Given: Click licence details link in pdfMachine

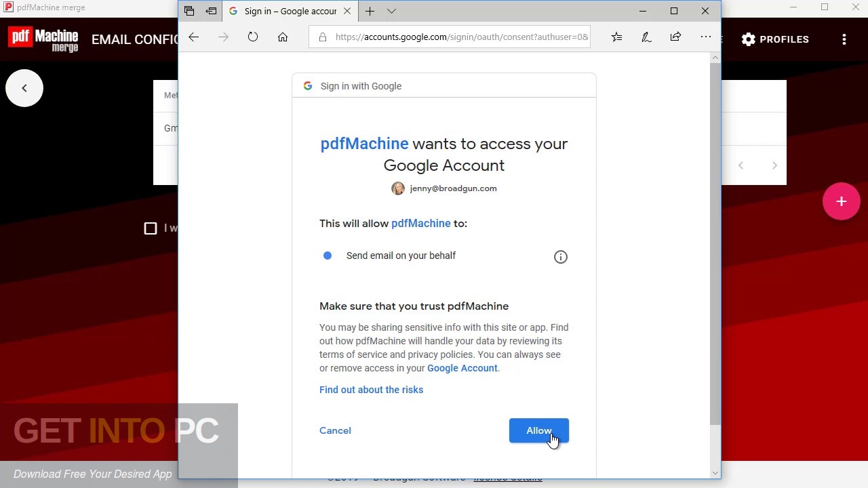Looking at the screenshot, I should 508,478.
